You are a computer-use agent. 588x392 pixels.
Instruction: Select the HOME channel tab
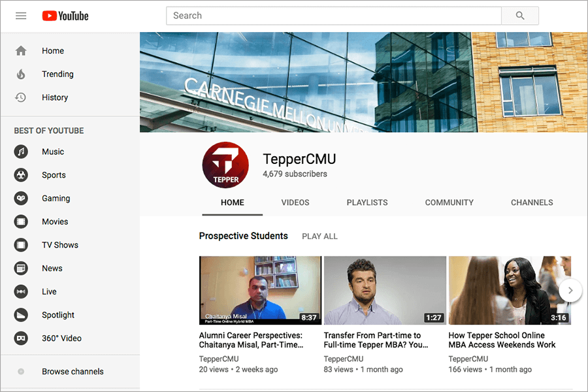point(233,203)
